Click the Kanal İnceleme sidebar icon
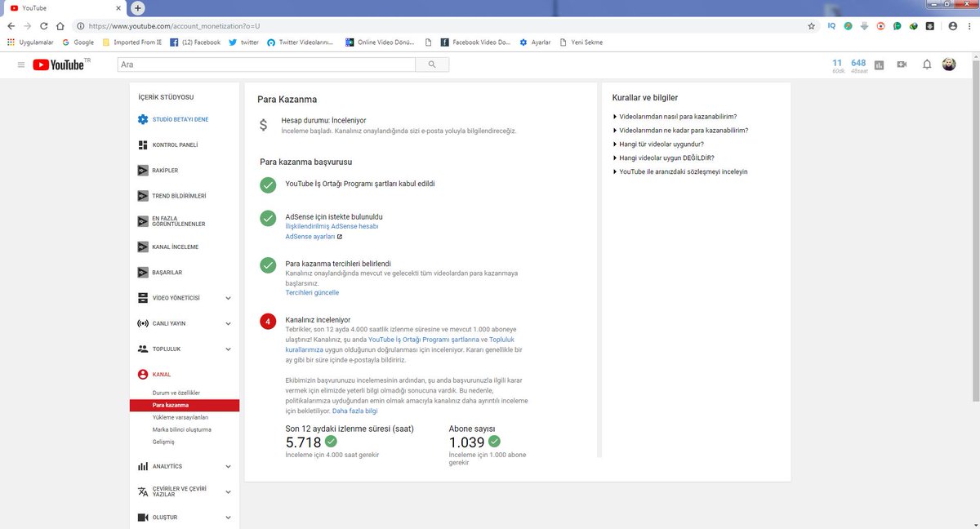Screen dimensions: 980x529 coord(143,247)
